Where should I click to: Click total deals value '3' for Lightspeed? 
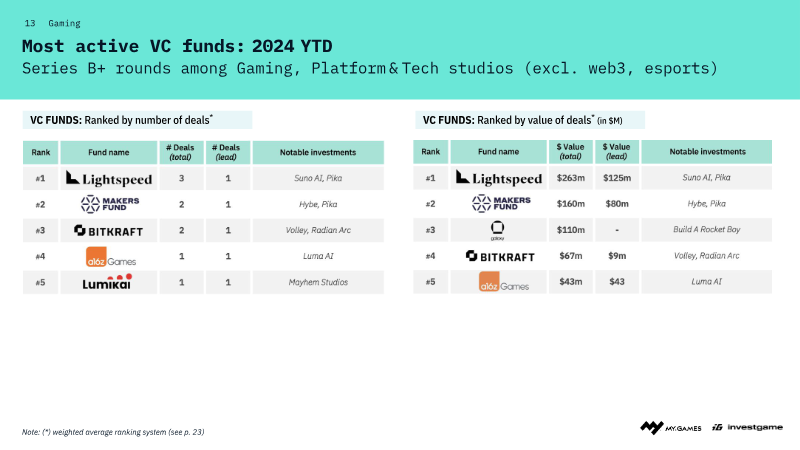pos(181,179)
